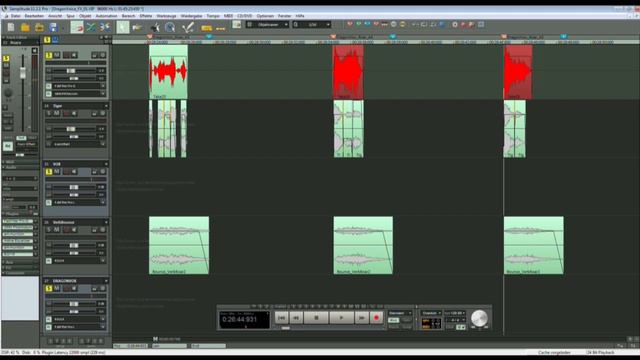Jump to project start with the transport button
This screenshot has width=640, height=360.
click(x=282, y=318)
